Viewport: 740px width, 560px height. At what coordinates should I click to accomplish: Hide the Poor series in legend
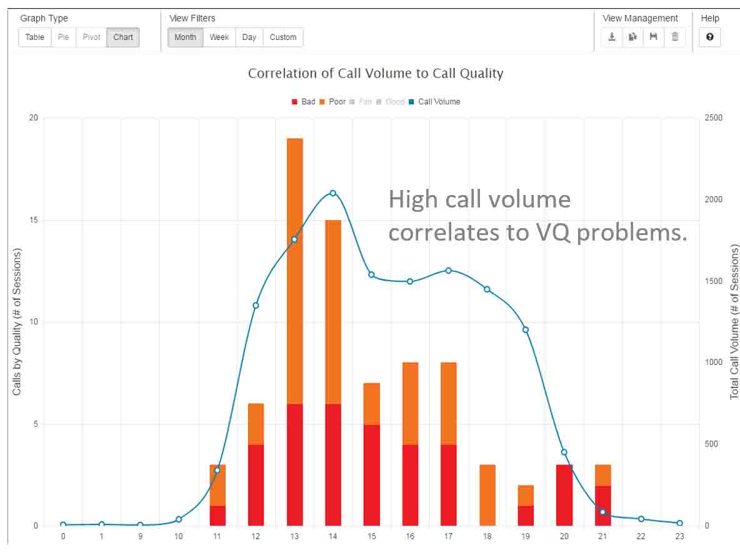332,101
